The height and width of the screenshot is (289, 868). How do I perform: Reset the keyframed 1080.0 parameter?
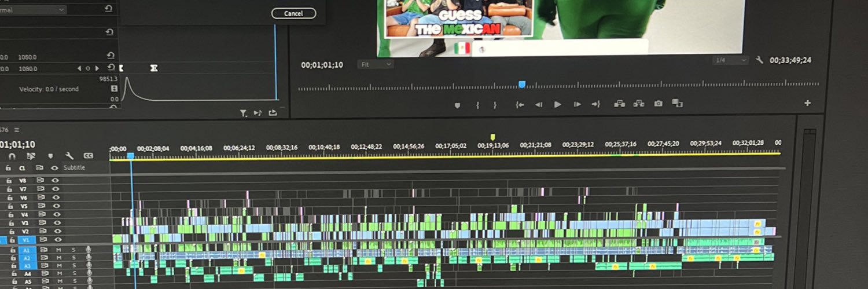click(111, 68)
